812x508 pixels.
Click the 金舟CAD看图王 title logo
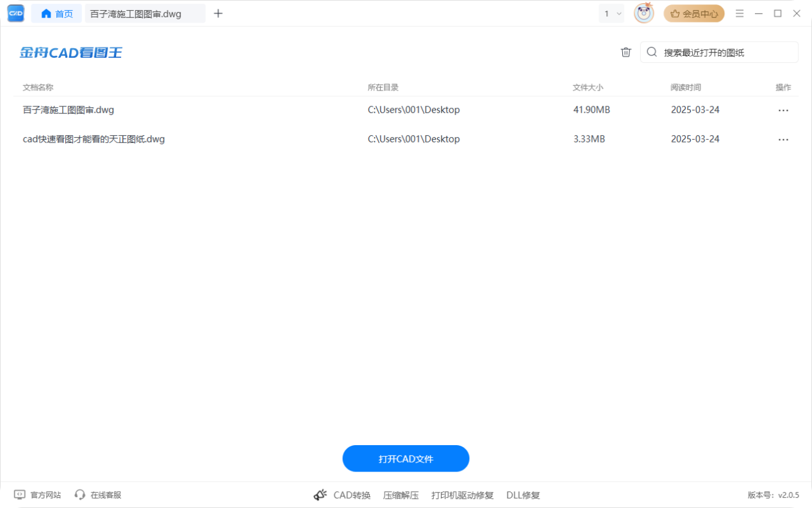tap(70, 53)
